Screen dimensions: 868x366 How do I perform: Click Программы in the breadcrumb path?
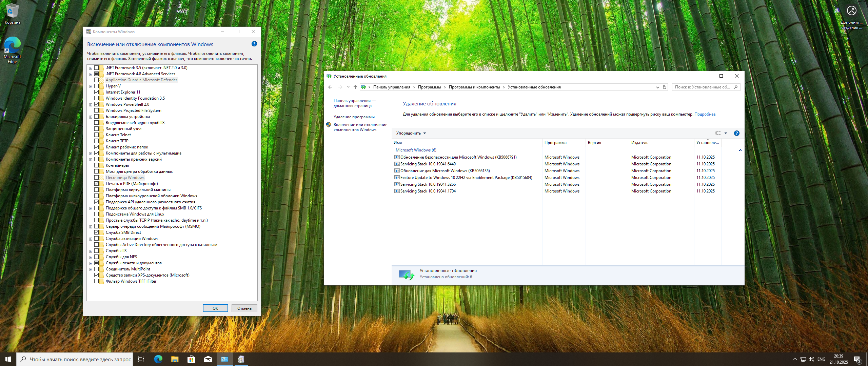click(x=429, y=87)
